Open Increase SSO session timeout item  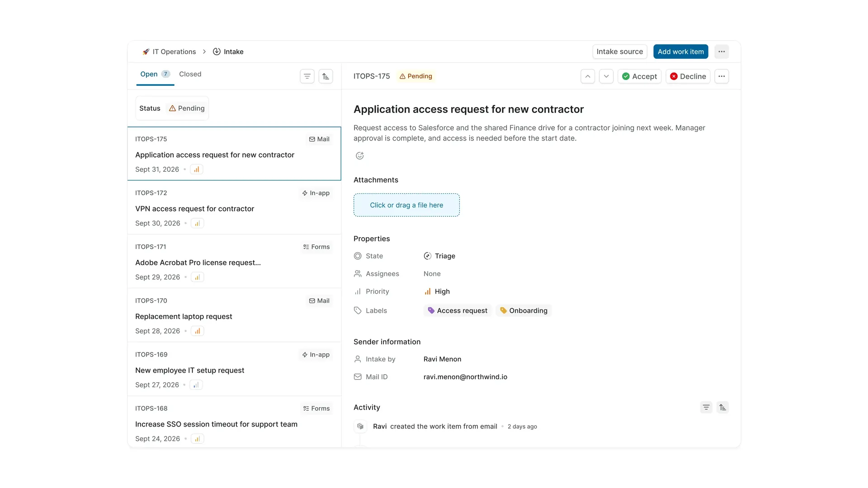234,422
